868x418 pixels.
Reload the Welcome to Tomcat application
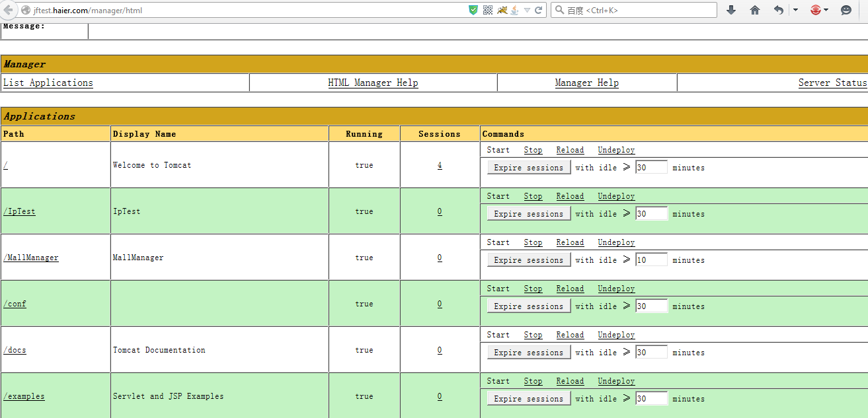[570, 150]
